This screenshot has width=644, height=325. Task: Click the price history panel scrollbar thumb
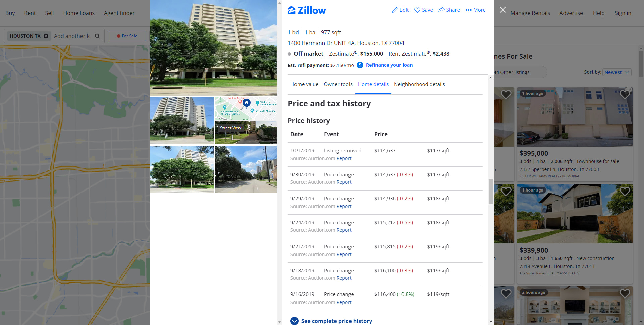(491, 192)
